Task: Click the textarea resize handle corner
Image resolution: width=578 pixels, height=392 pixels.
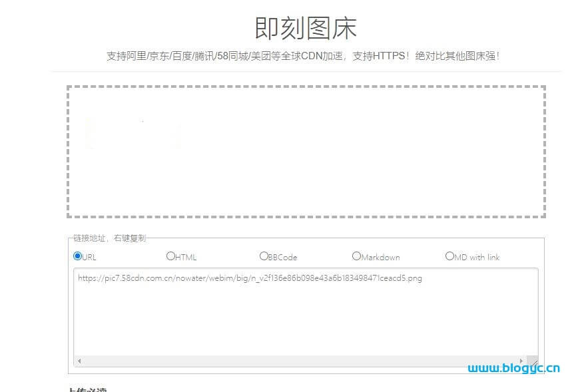Action: [533, 361]
